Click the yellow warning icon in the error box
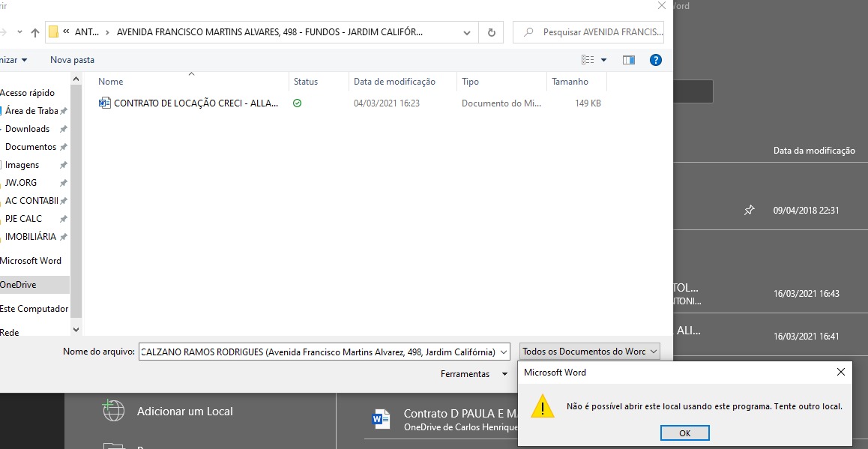 pyautogui.click(x=543, y=406)
